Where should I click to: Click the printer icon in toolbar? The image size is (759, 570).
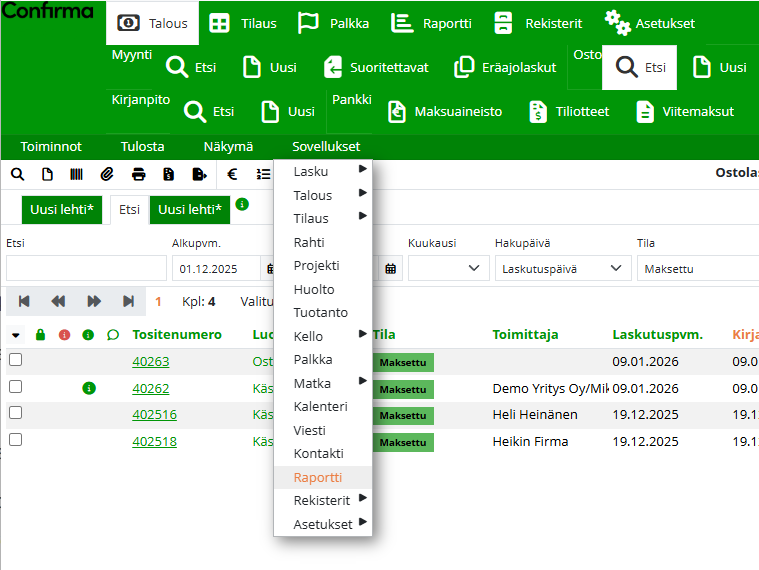pyautogui.click(x=138, y=174)
